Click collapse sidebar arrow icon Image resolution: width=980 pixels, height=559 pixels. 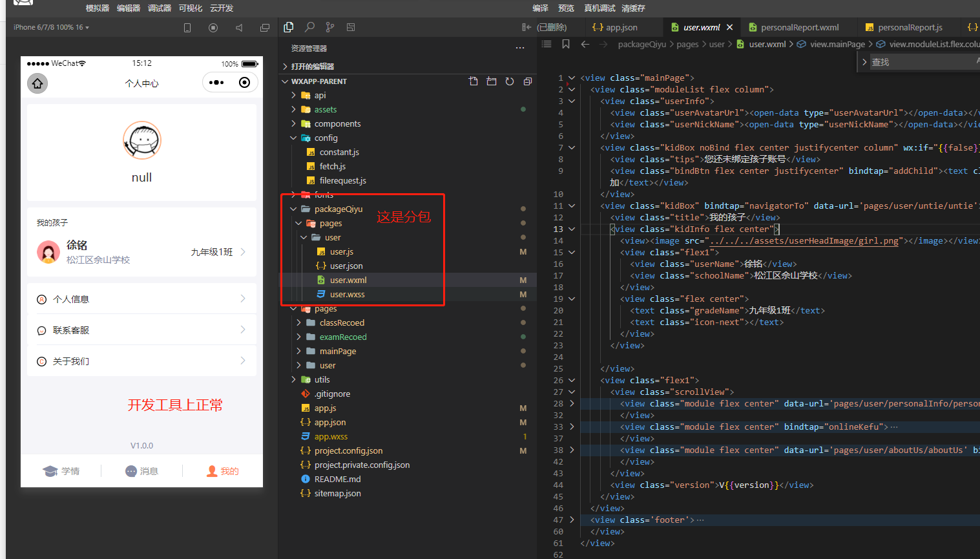click(x=526, y=27)
